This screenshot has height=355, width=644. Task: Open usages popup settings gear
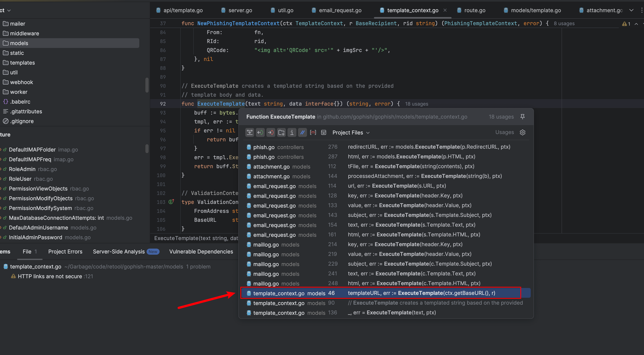[523, 132]
